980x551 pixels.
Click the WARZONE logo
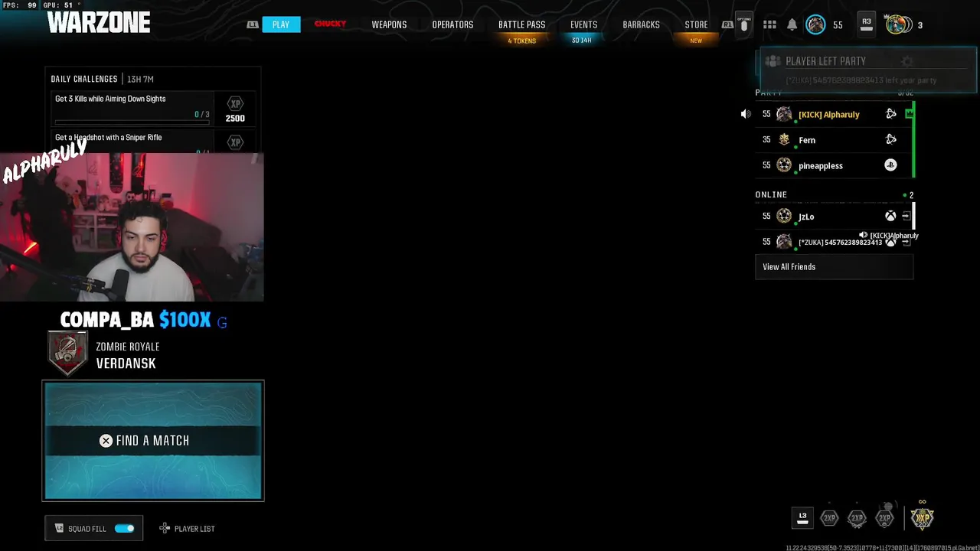(x=99, y=23)
